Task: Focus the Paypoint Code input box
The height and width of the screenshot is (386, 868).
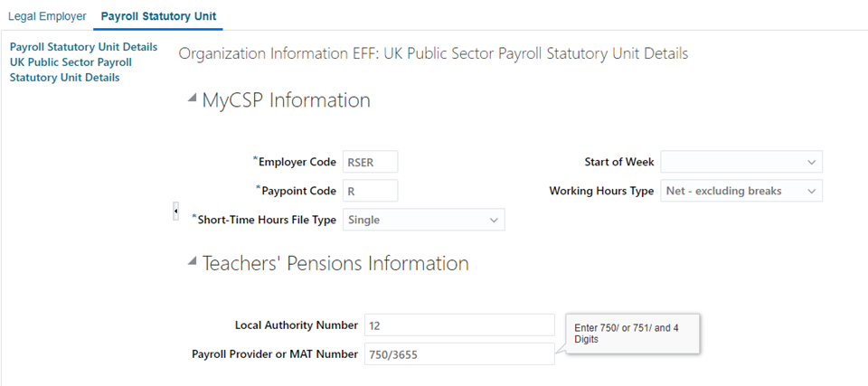Action: [x=370, y=191]
